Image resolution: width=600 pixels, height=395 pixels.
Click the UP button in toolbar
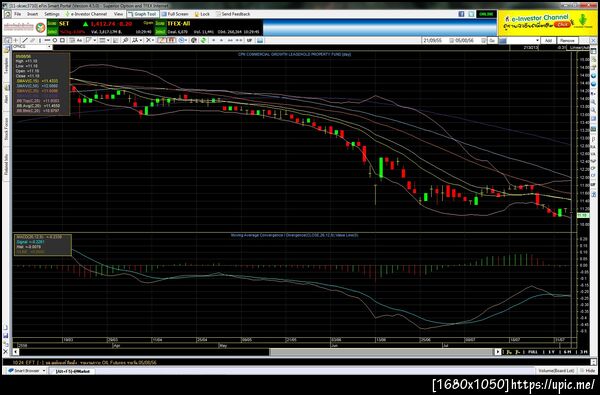coord(249,40)
